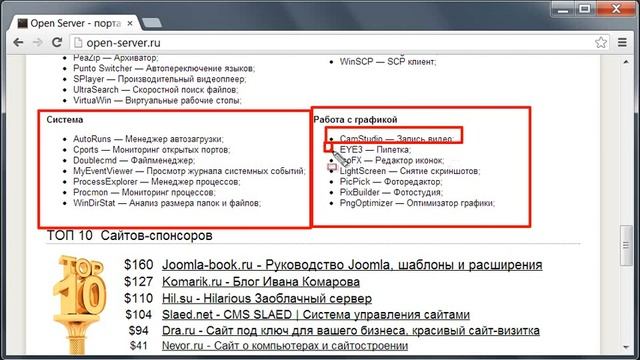640x360 pixels.
Task: Bookmark the page with the star icon
Action: 601,42
